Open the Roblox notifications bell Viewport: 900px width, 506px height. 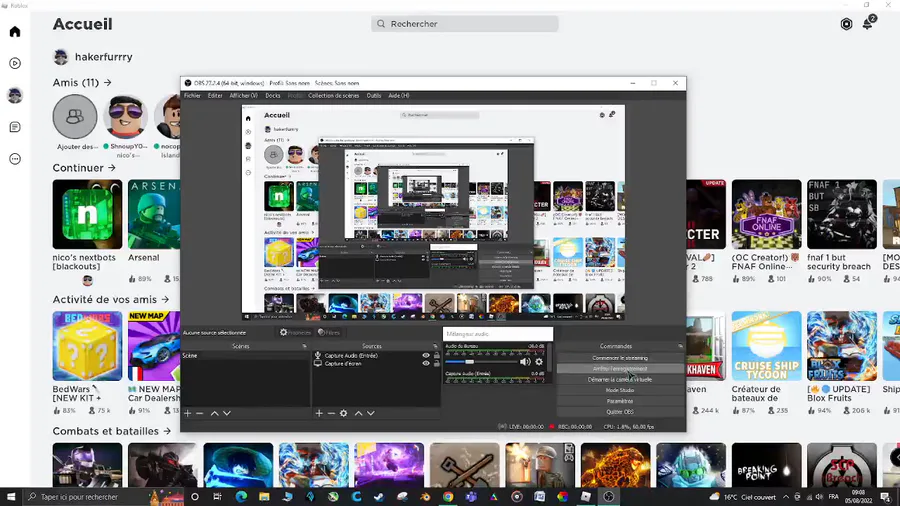(x=868, y=24)
